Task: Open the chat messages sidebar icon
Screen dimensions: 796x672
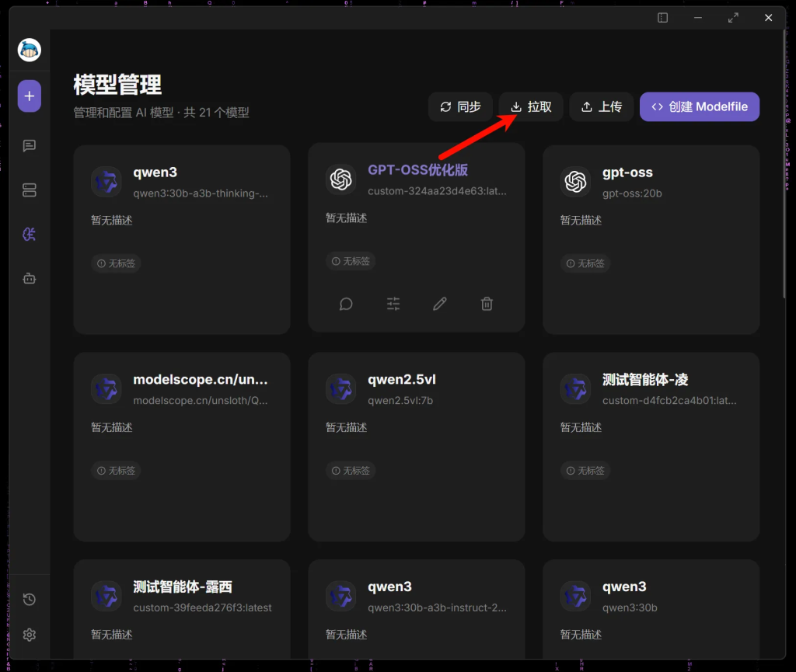Action: (x=30, y=146)
